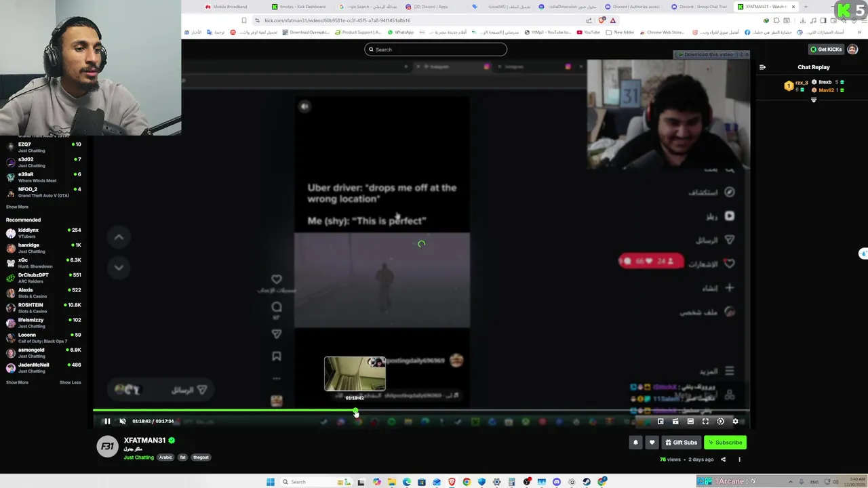
Task: Enter fullscreen mode on the player
Action: 705,422
